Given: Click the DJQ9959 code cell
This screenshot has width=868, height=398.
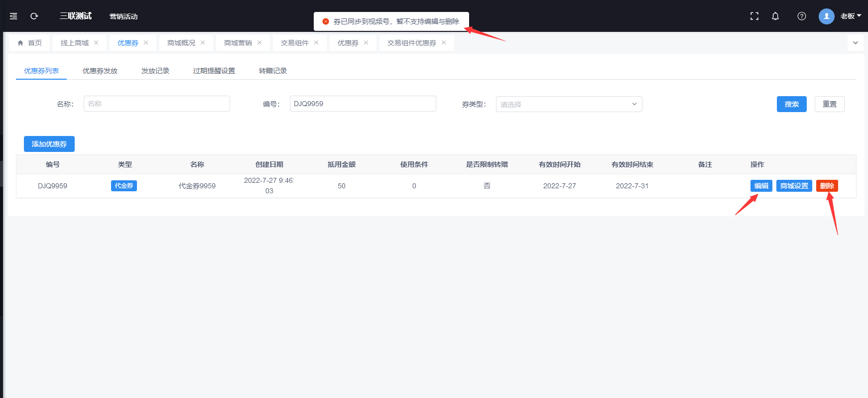Looking at the screenshot, I should coord(53,186).
